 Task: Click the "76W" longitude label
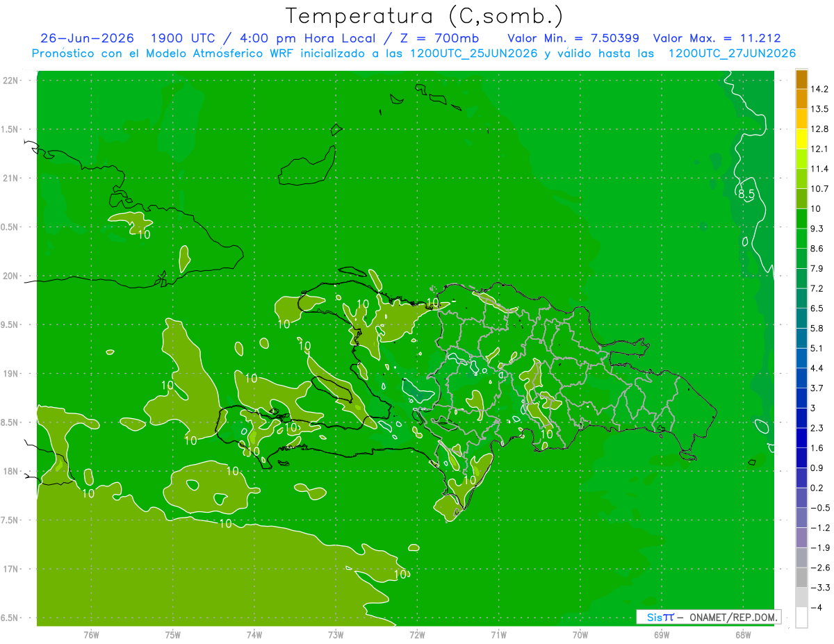(91, 634)
